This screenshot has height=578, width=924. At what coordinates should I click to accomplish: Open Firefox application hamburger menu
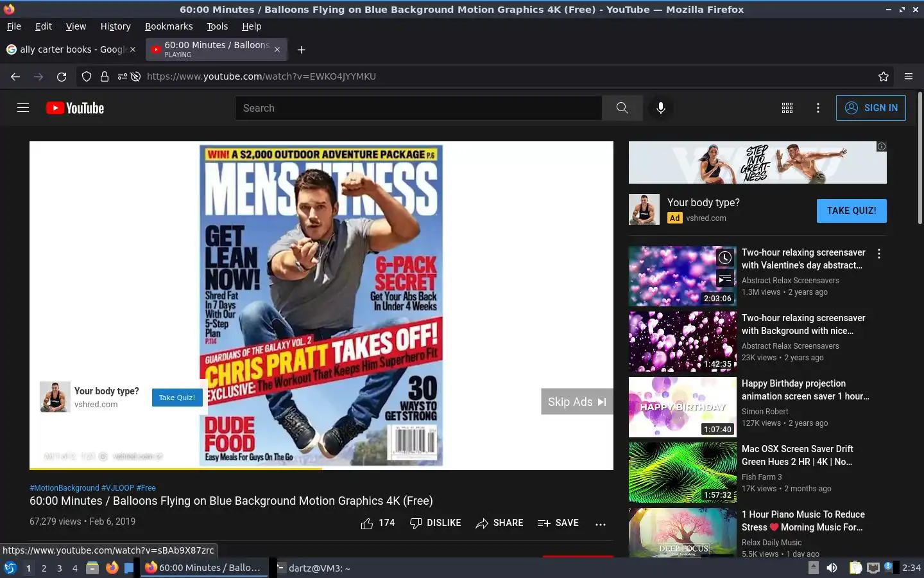909,76
